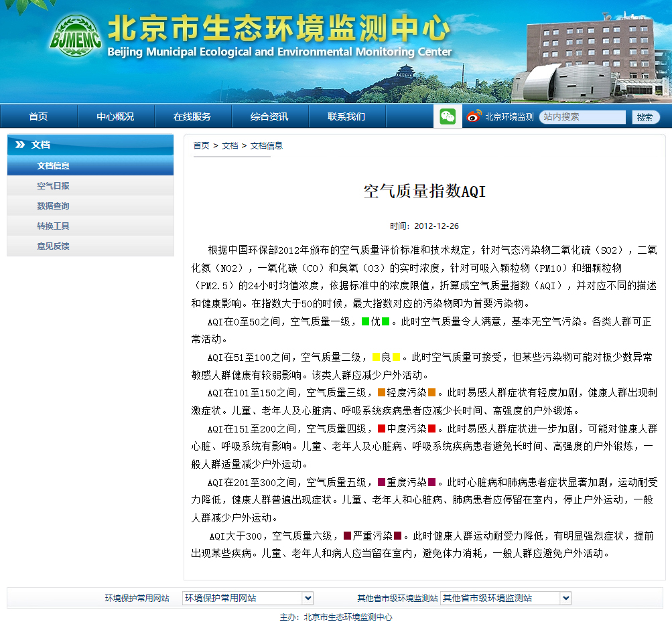Click the 搜索 search button
Image resolution: width=672 pixels, height=626 pixels.
(x=645, y=117)
